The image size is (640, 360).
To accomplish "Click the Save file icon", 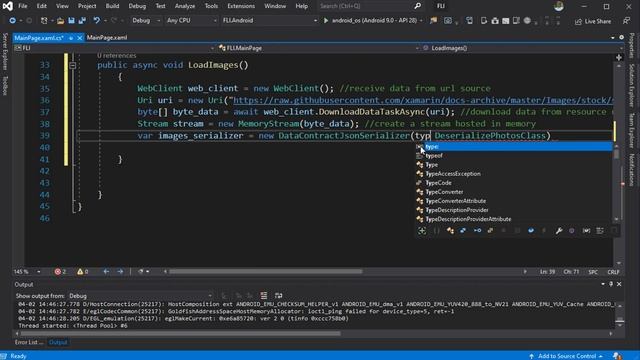I will (71, 20).
